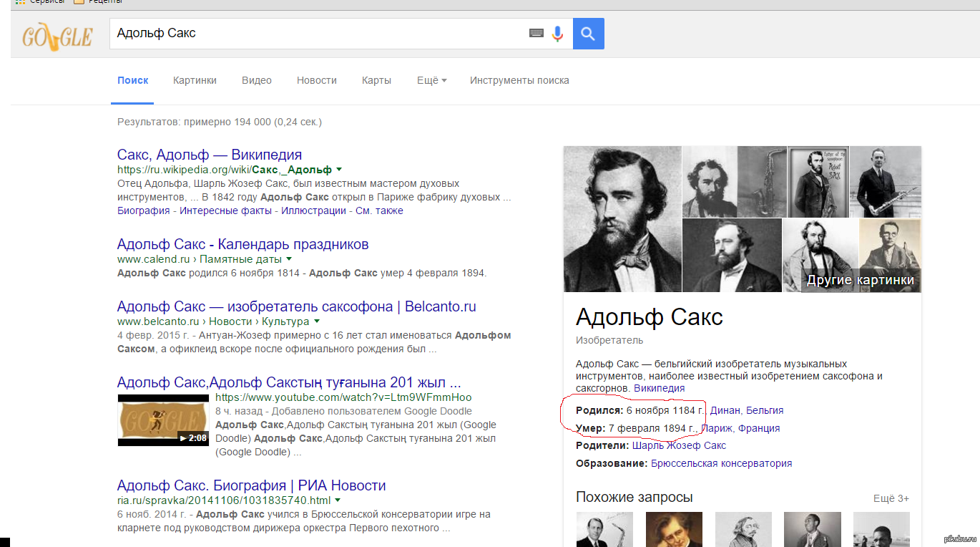Open first related person thumbnail with saxophone
The height and width of the screenshot is (547, 980).
tap(604, 529)
